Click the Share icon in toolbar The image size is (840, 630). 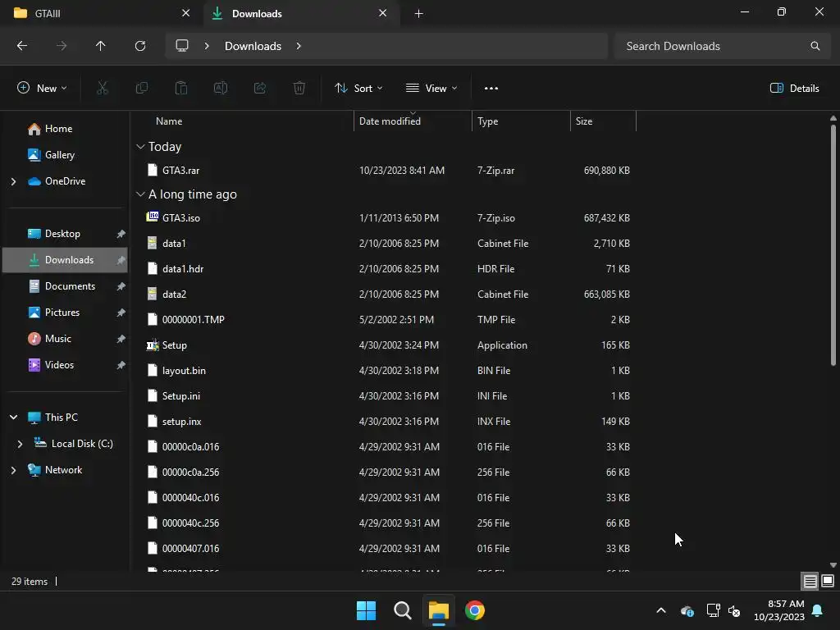pos(260,88)
